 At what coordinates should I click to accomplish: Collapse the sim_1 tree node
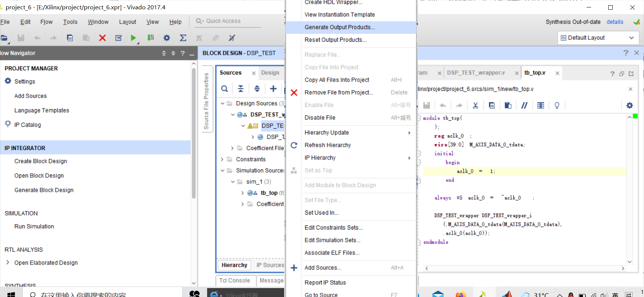[x=233, y=181]
